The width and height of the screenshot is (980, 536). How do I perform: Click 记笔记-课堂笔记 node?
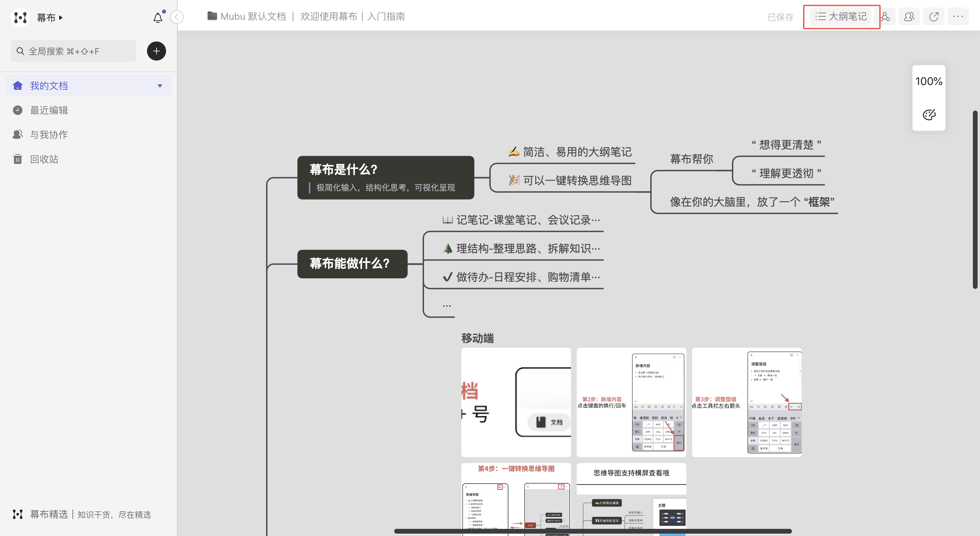tap(521, 220)
